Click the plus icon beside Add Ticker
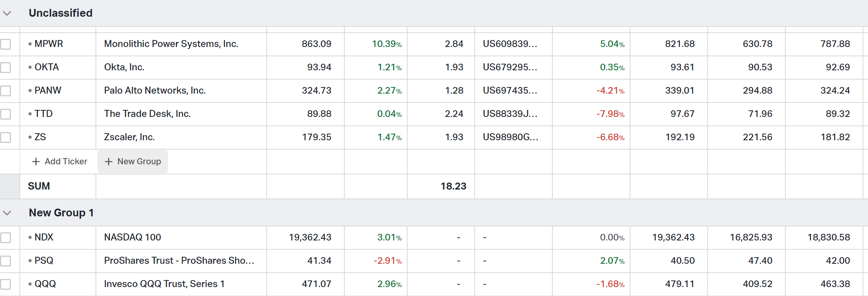The image size is (868, 296). point(36,162)
